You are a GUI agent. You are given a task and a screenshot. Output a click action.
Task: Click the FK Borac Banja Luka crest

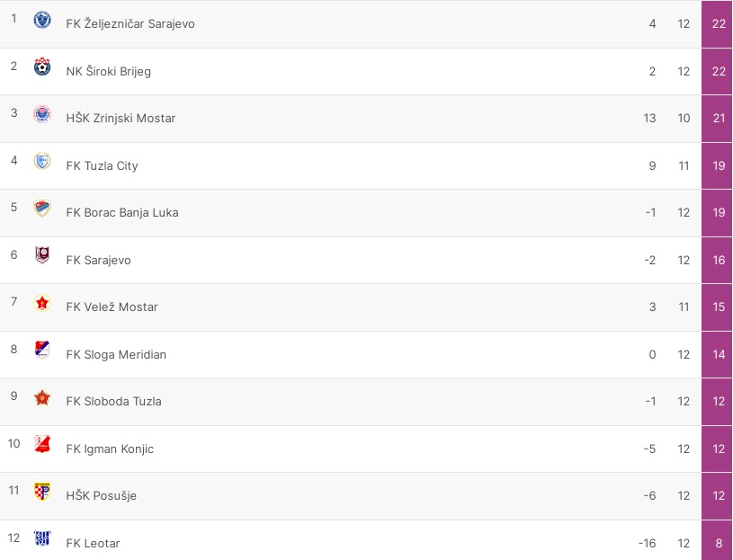coord(42,209)
